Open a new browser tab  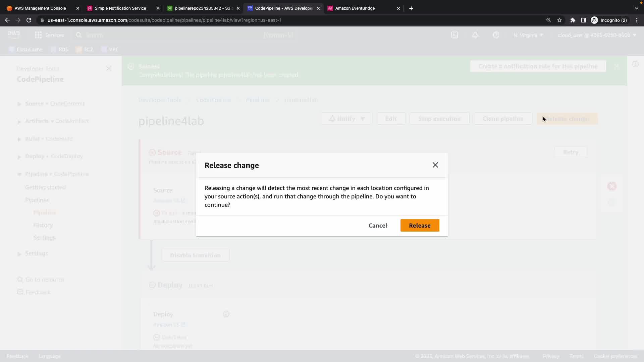coord(411,8)
